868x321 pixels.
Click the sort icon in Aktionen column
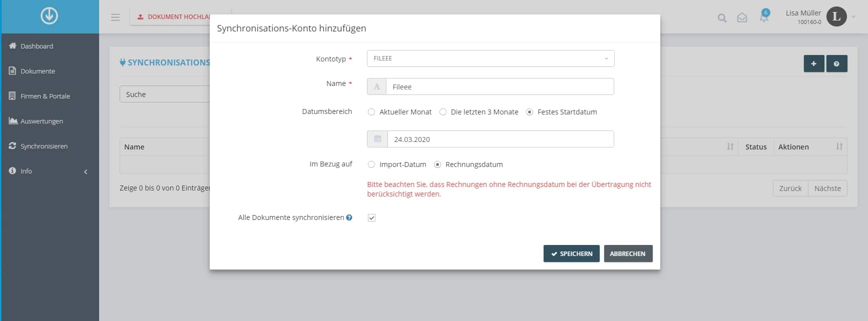[839, 146]
